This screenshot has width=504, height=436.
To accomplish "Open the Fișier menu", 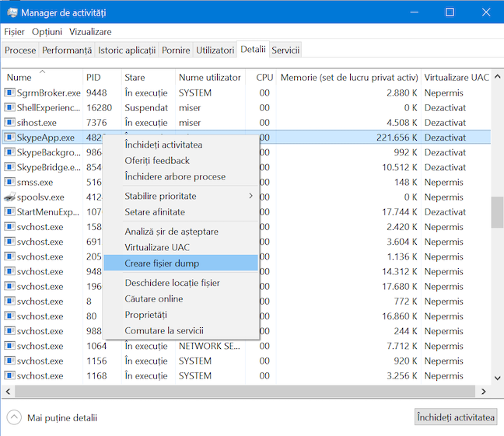I will [14, 32].
